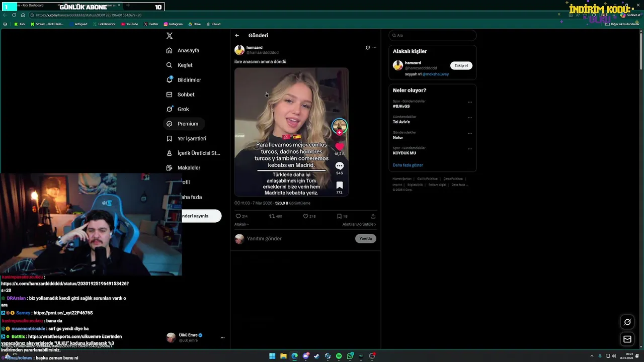Open the @mekshaluvey mention link
This screenshot has width=644, height=362.
435,74
